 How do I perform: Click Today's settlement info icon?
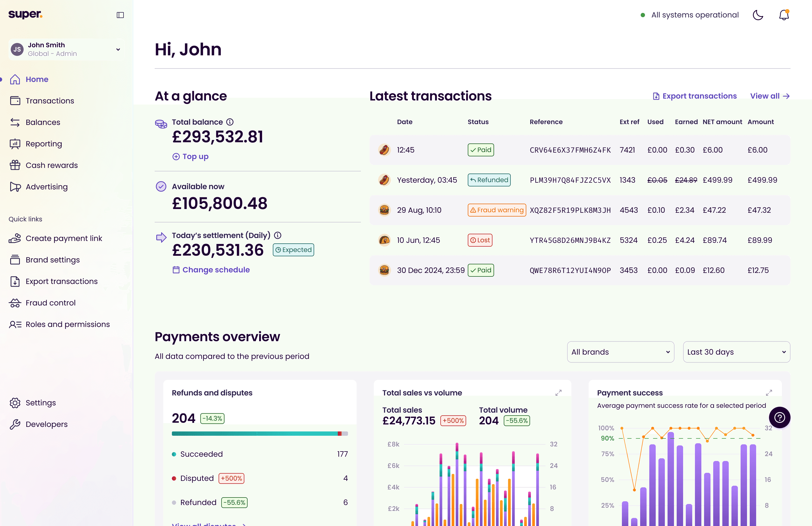pos(278,235)
